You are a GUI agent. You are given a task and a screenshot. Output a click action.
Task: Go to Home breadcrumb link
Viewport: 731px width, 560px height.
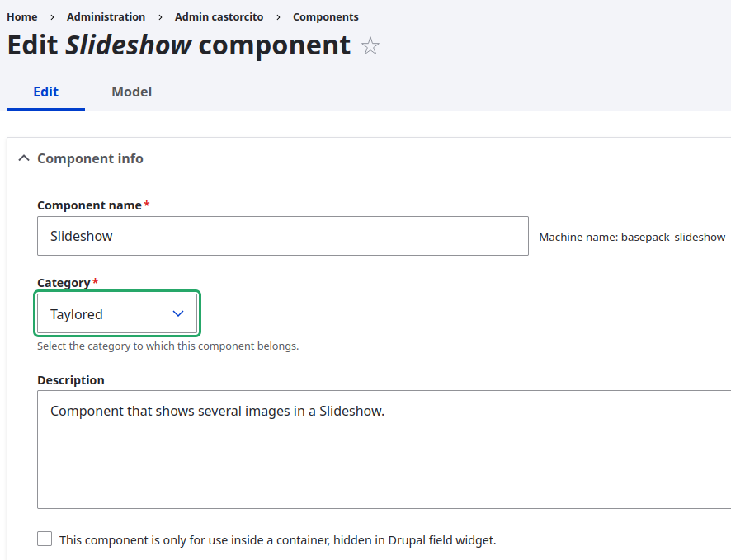(22, 16)
